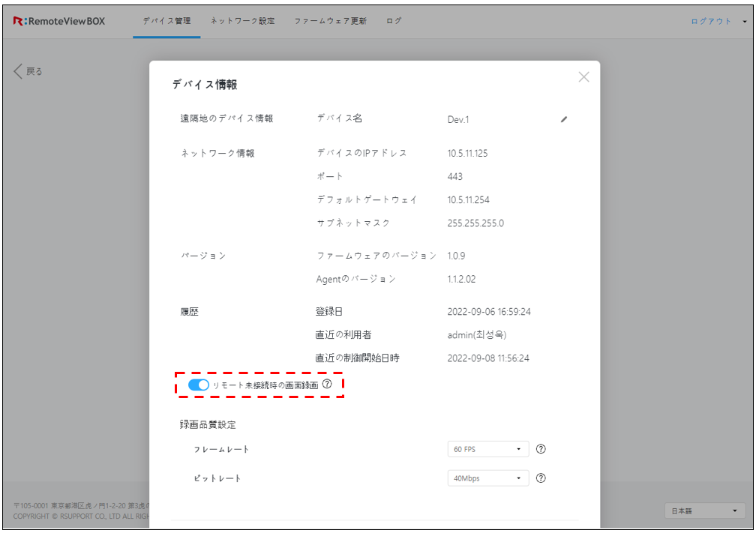Click the help icon next to ビットレート dropdown
Image resolution: width=756 pixels, height=533 pixels.
pos(541,478)
